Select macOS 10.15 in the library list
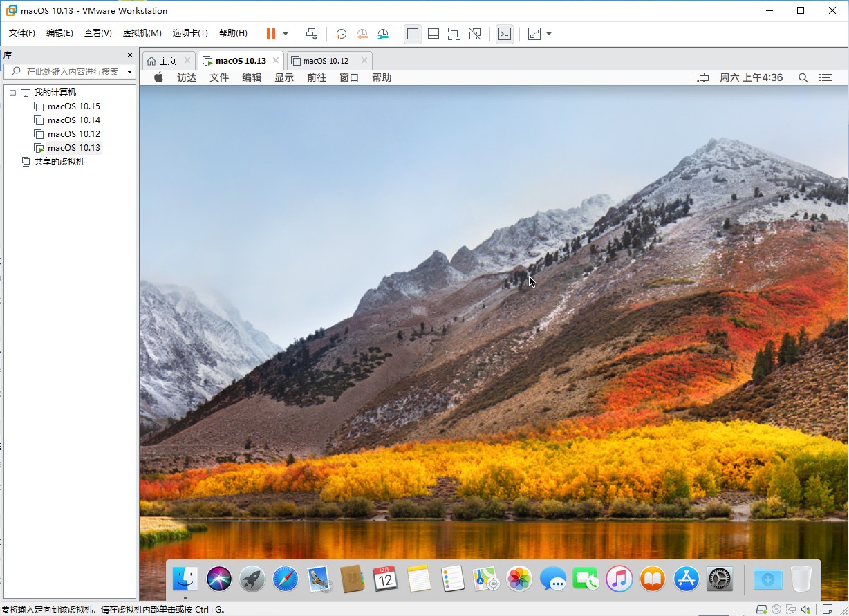This screenshot has height=616, width=849. pos(73,106)
